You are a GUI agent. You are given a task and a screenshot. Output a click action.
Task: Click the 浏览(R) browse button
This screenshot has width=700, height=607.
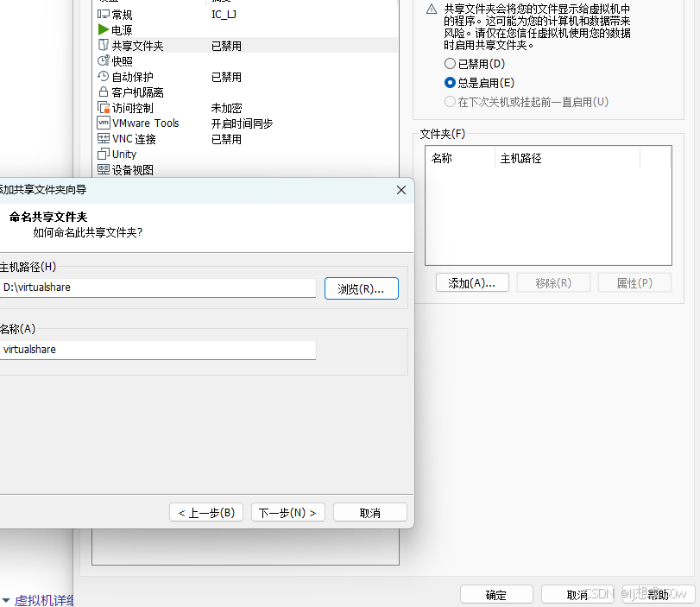pos(361,288)
